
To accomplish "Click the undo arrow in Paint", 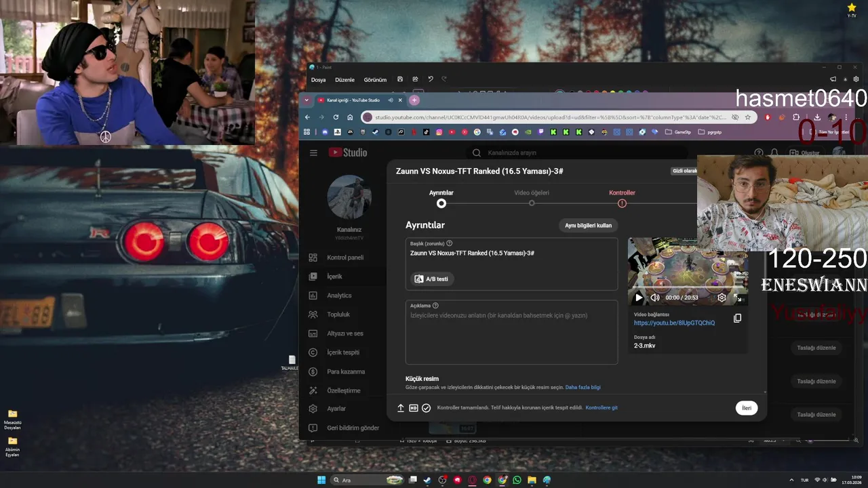I will click(x=430, y=79).
